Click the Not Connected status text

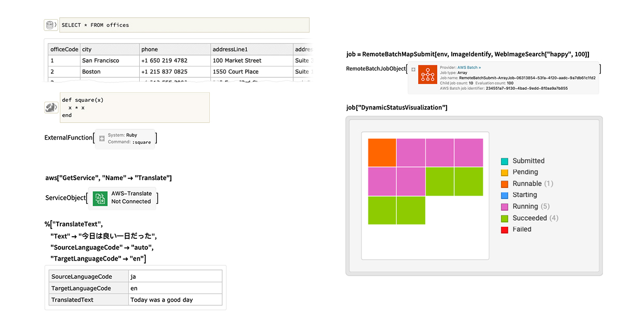coord(131,201)
